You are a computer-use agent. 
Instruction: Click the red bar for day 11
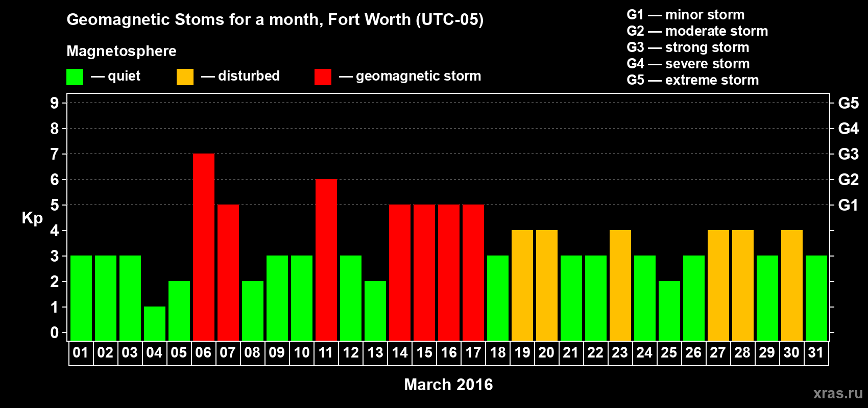click(326, 260)
